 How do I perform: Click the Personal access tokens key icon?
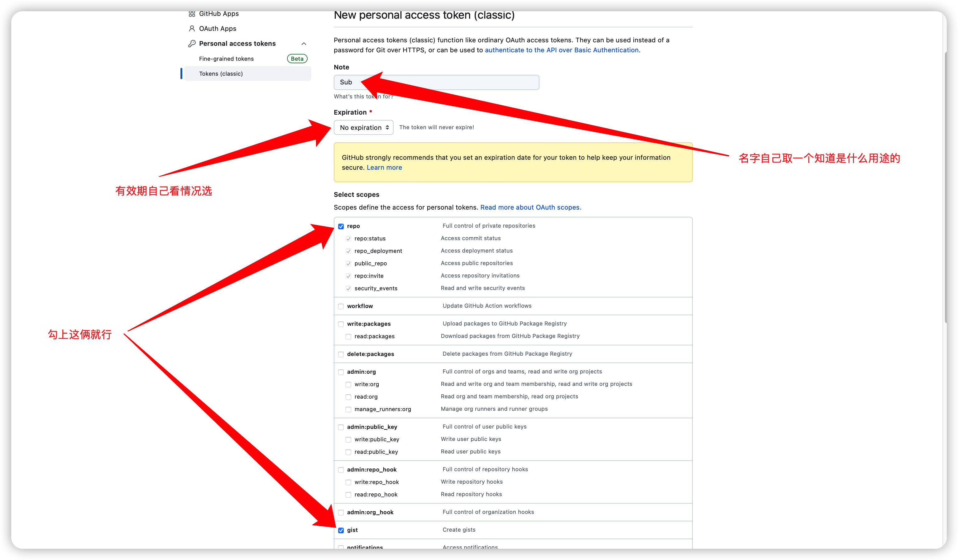click(x=192, y=44)
